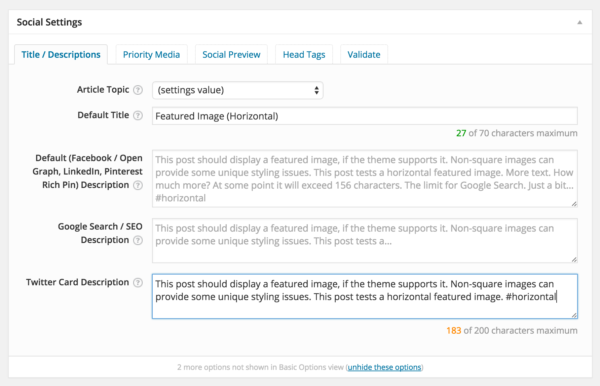Open help for Facebook Open Graph Description

(x=138, y=186)
